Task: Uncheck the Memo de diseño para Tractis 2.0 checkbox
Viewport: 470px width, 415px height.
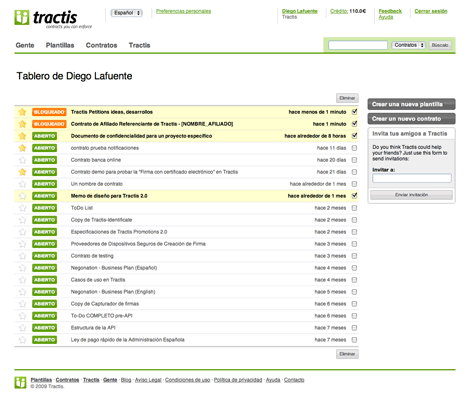Action: pyautogui.click(x=354, y=196)
